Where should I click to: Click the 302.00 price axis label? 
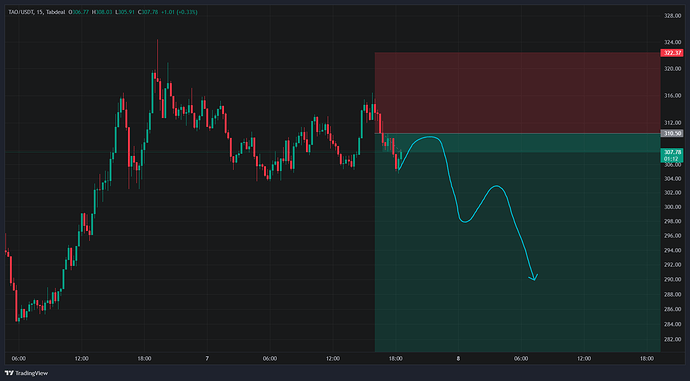click(x=672, y=193)
